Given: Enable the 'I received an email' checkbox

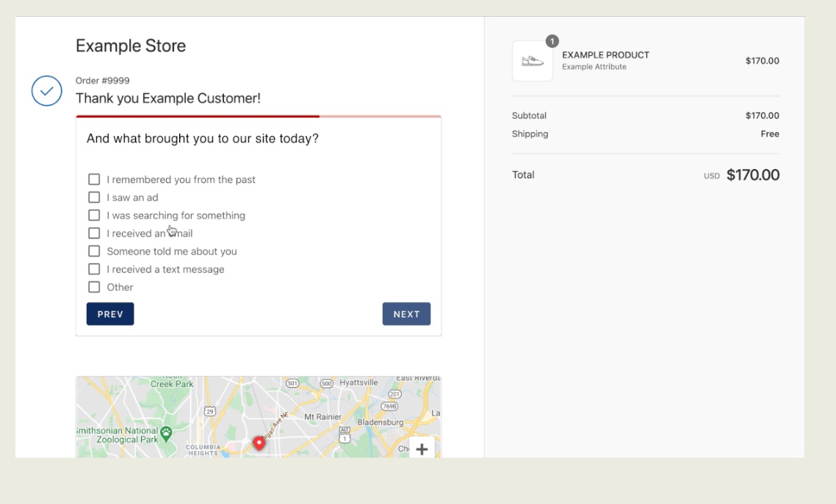Looking at the screenshot, I should pos(94,233).
